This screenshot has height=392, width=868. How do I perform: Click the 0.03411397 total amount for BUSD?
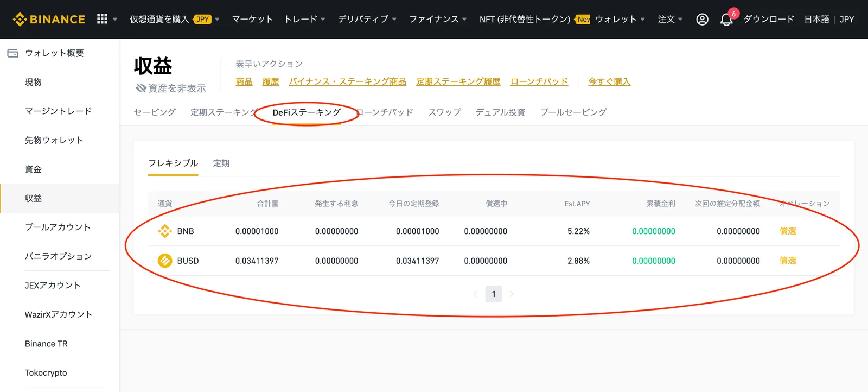tap(257, 261)
